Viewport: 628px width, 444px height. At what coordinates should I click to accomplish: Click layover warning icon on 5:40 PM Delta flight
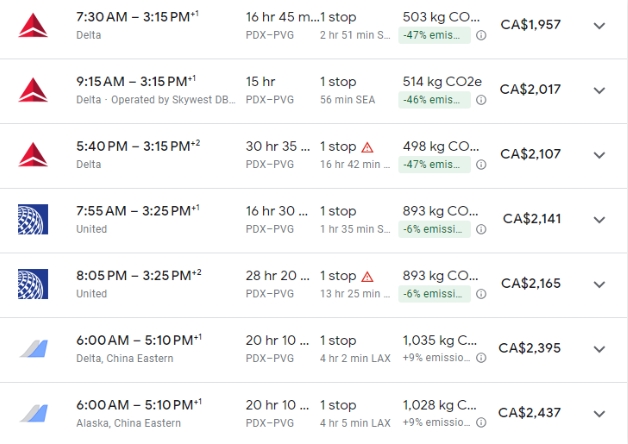[x=367, y=148]
